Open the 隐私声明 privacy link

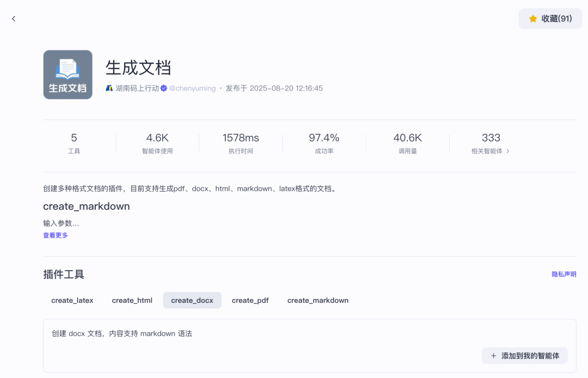pyautogui.click(x=564, y=275)
